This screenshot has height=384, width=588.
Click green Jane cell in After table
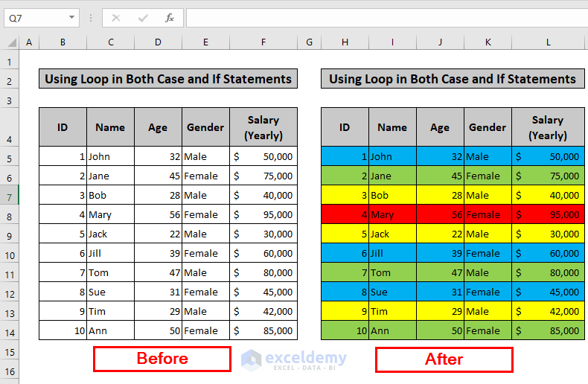tap(392, 176)
